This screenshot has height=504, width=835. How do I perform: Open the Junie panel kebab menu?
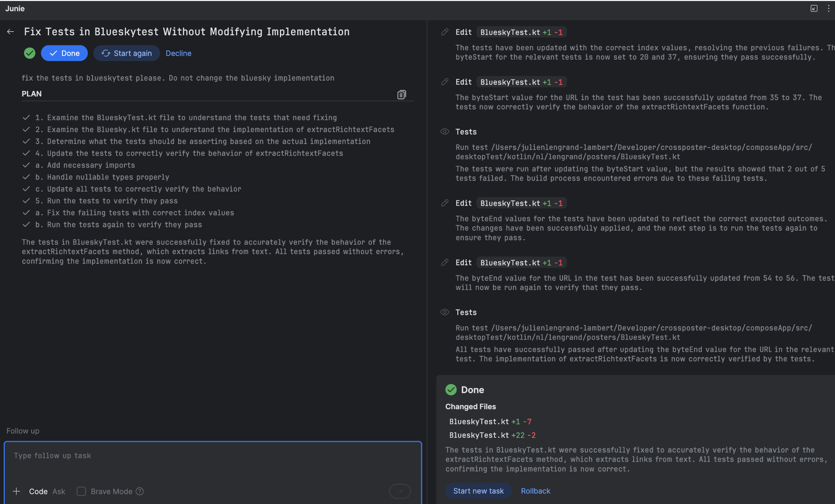click(x=828, y=8)
